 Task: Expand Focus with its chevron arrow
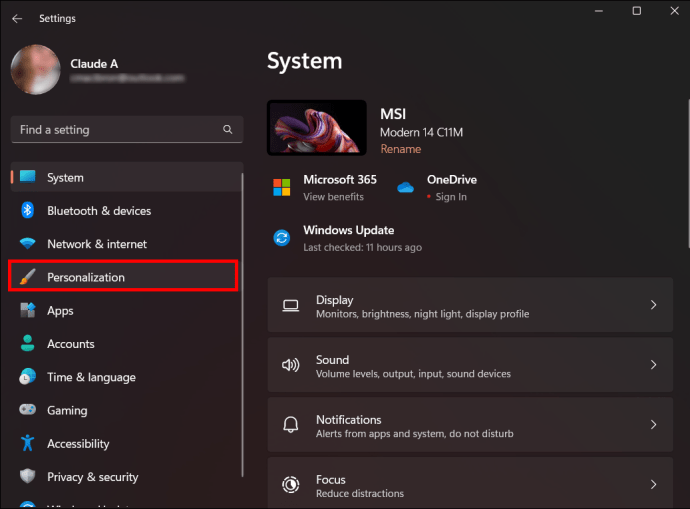(653, 484)
